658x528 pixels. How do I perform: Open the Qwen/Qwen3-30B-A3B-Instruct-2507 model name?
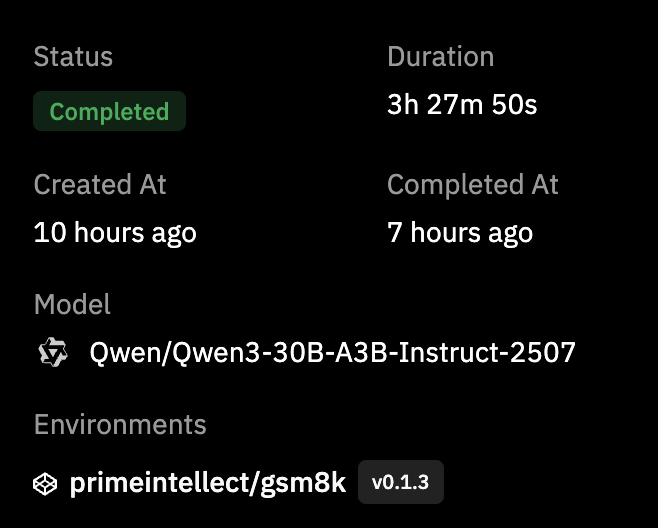pos(332,352)
